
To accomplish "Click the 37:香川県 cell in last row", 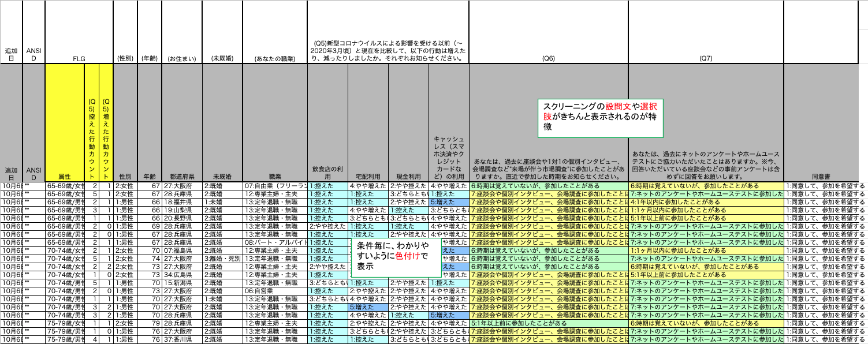I will (x=182, y=339).
